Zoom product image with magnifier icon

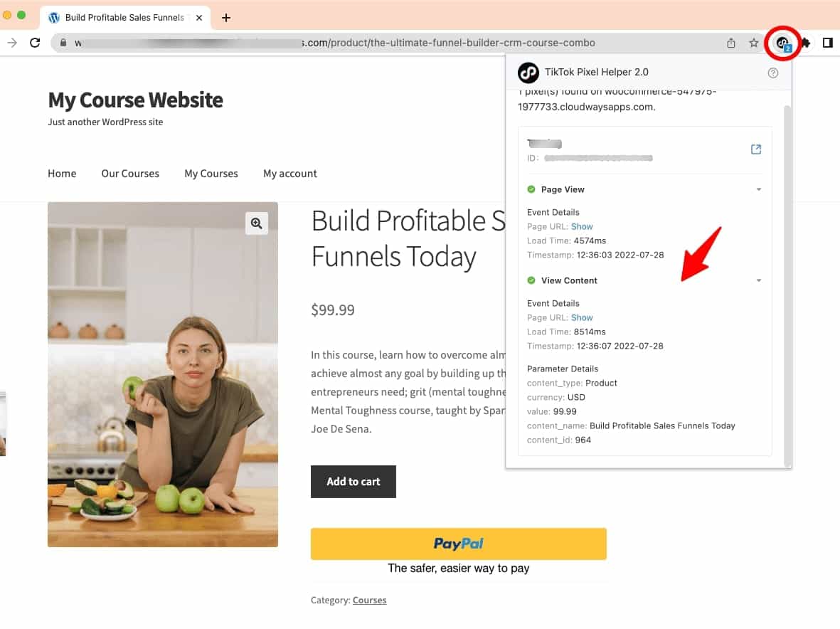click(x=257, y=223)
